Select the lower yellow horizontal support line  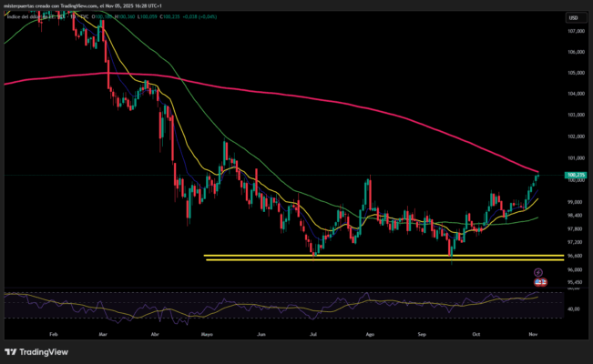[x=364, y=260]
